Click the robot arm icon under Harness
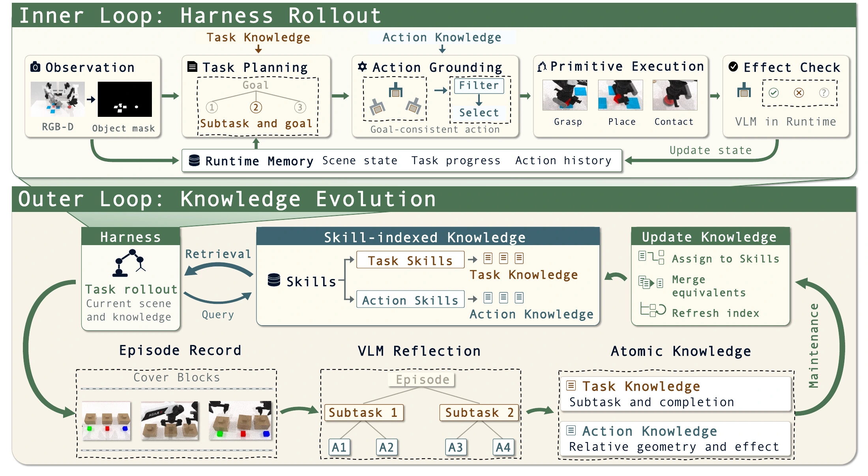This screenshot has width=868, height=476. pos(130,263)
